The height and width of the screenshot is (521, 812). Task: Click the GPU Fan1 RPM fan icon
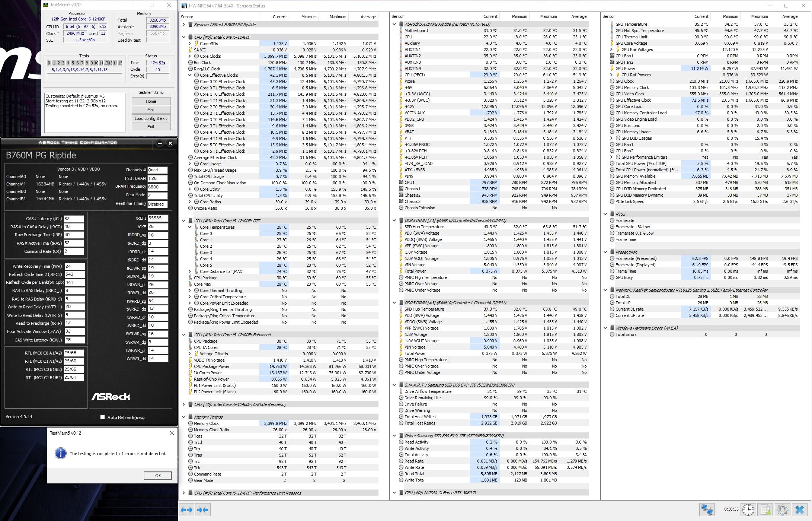(x=612, y=56)
